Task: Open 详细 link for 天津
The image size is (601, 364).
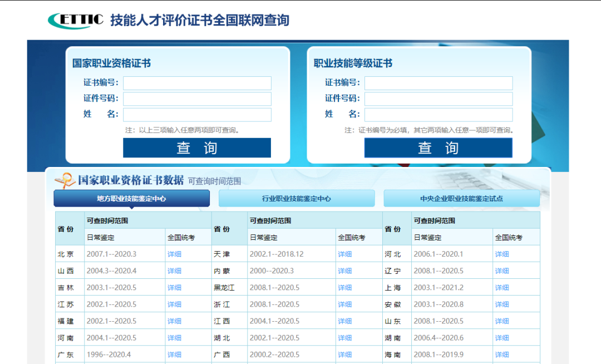Action: (344, 254)
